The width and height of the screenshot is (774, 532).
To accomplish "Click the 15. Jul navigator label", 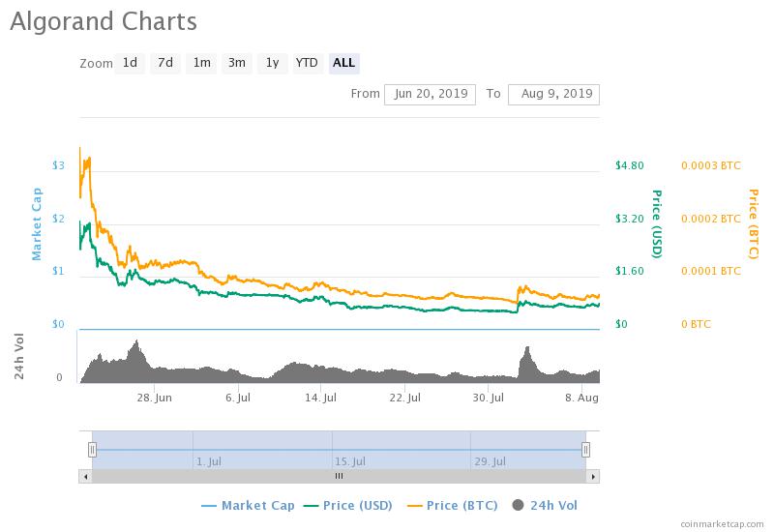I will coord(350,462).
